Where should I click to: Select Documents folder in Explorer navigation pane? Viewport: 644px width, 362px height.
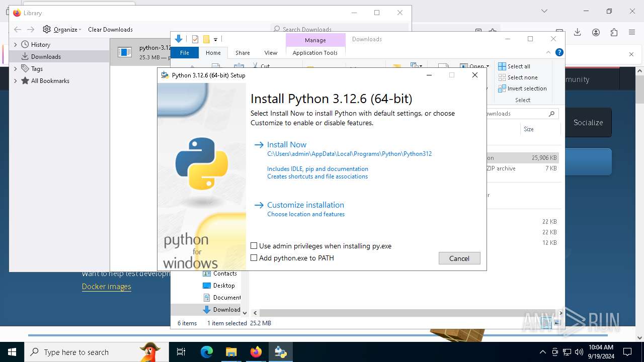point(221,298)
